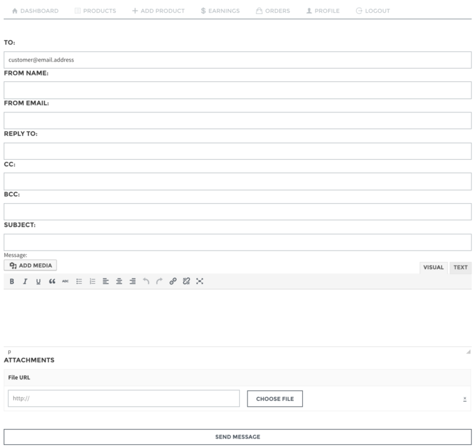Click the insert link icon
This screenshot has width=476, height=448.
point(173,281)
